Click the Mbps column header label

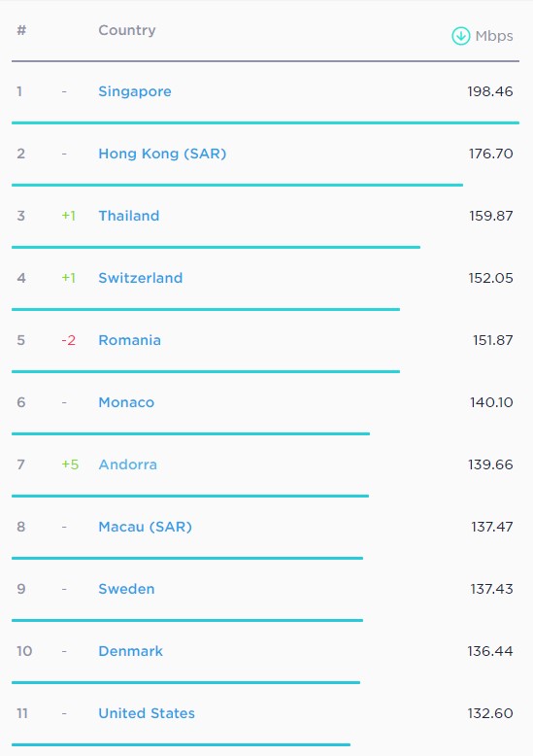coord(494,37)
